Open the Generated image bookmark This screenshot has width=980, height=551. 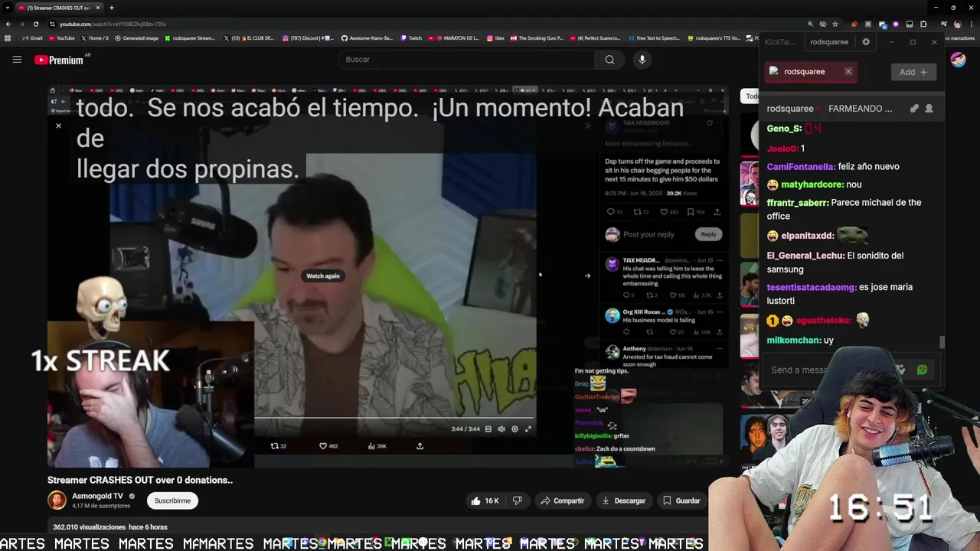137,37
